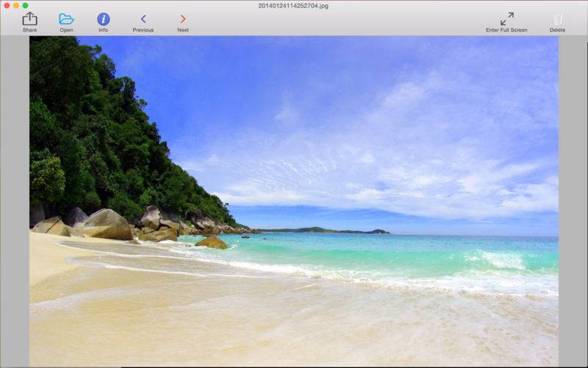Image resolution: width=588 pixels, height=368 pixels.
Task: Click the beach photo in viewer
Action: [x=294, y=201]
